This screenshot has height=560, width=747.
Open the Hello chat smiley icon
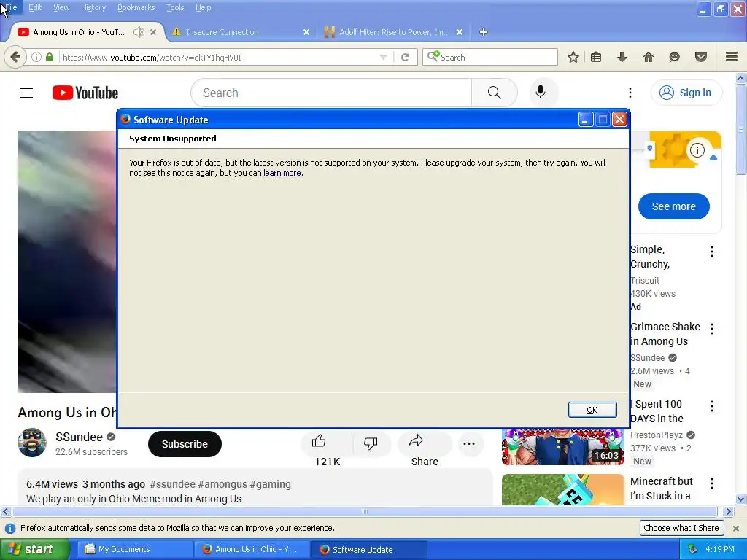coord(675,57)
